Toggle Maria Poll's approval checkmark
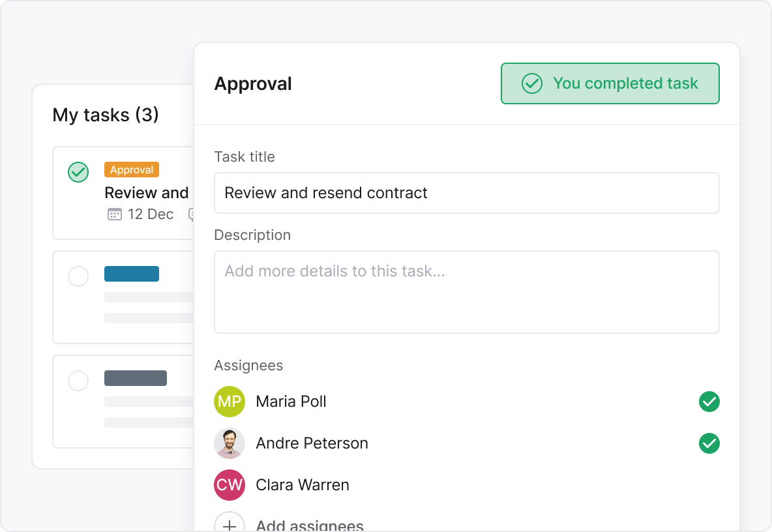The image size is (772, 532). (x=709, y=402)
